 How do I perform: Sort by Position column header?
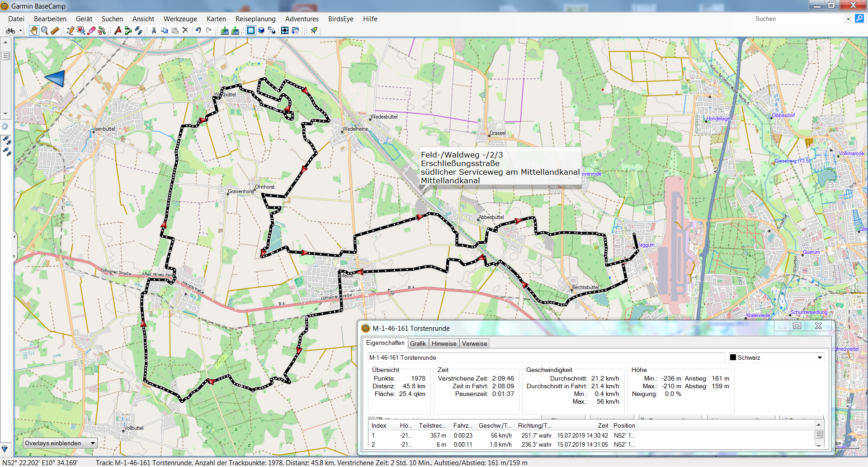point(624,425)
